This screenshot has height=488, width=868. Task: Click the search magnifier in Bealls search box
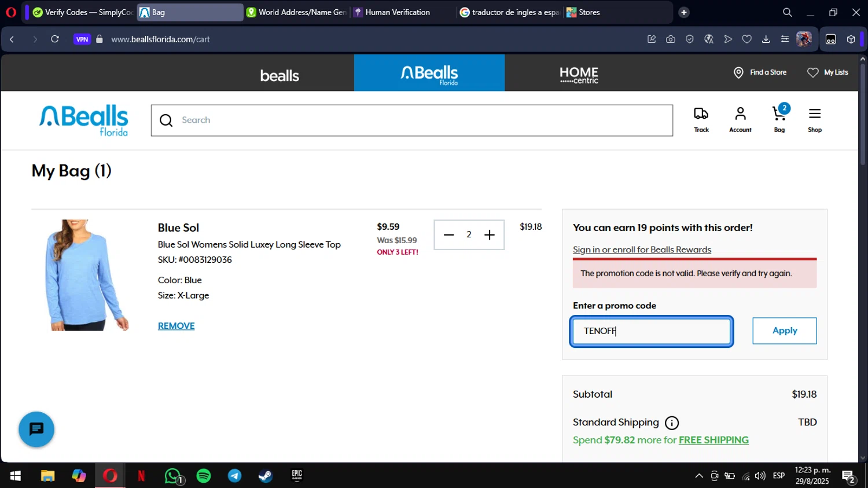point(166,120)
